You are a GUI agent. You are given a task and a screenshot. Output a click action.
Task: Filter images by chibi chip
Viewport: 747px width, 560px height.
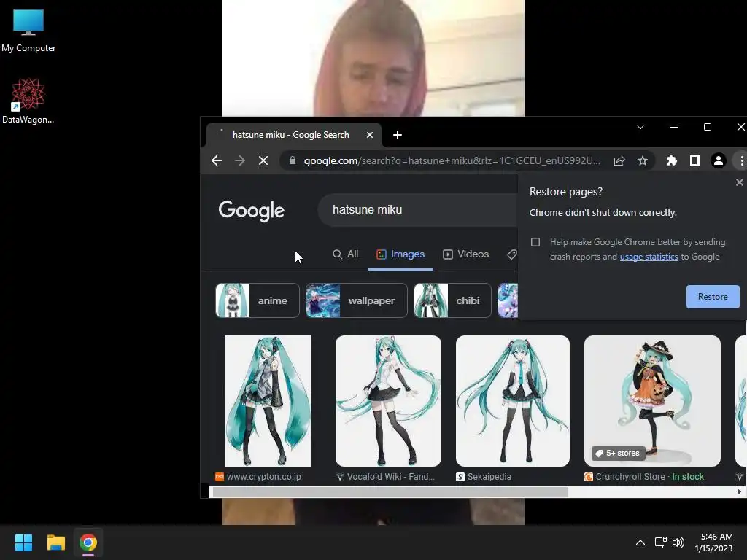pos(452,300)
